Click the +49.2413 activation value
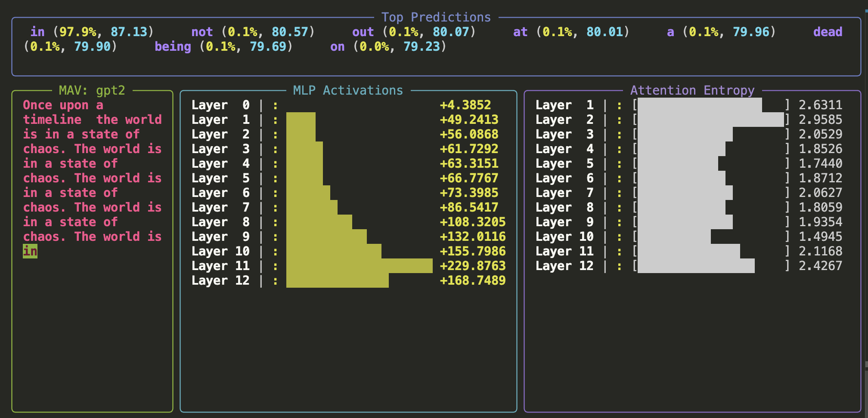 tap(469, 120)
